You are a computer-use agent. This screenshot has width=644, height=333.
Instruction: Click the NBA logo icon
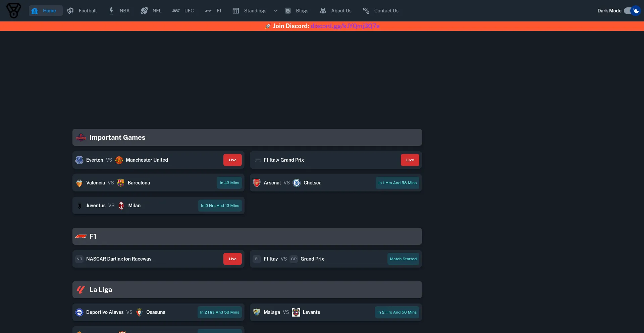click(111, 11)
